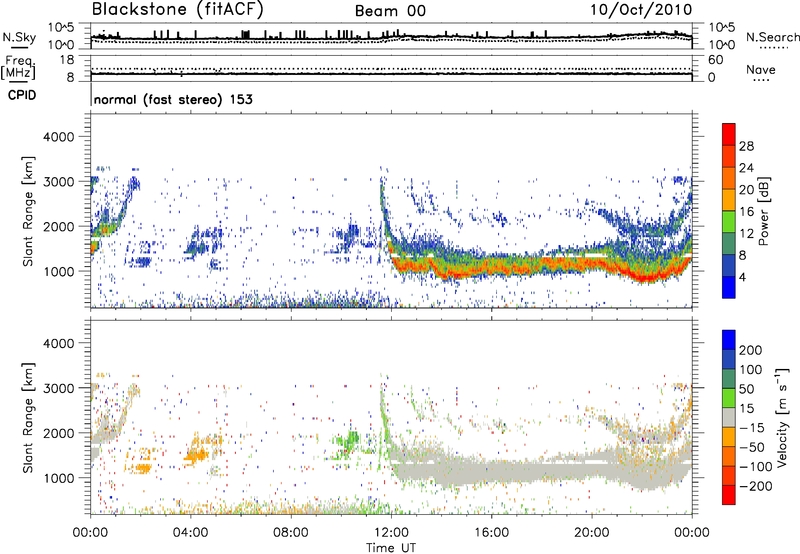The height and width of the screenshot is (554, 800).
Task: Click the 'Beam 00' label
Action: [390, 11]
